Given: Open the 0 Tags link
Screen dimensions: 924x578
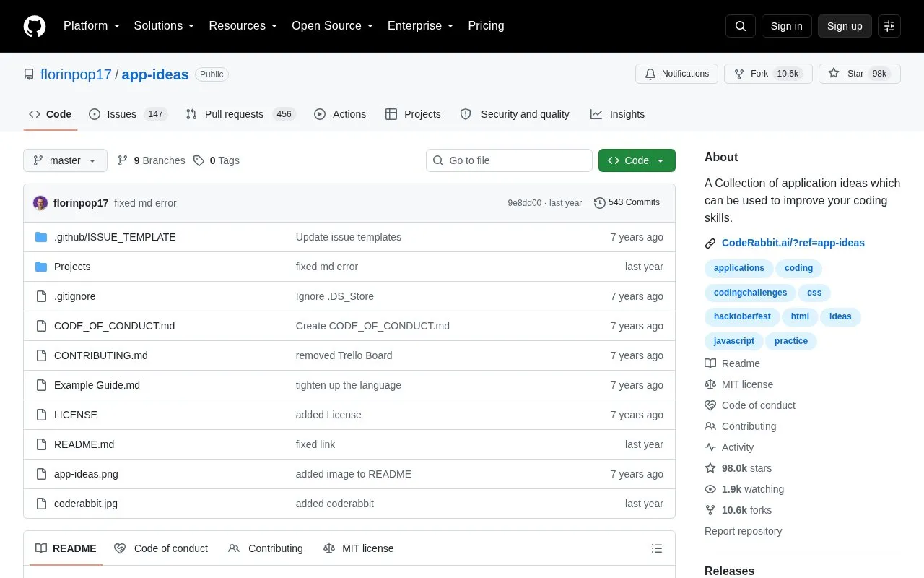Looking at the screenshot, I should (217, 160).
